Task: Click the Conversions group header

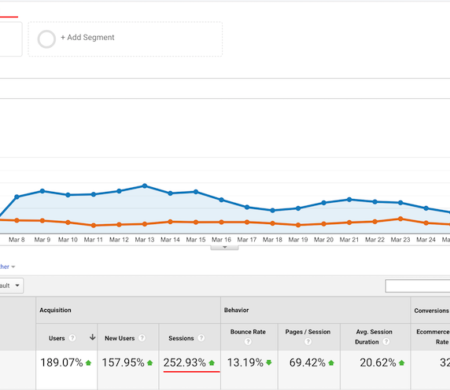Action: pos(432,310)
